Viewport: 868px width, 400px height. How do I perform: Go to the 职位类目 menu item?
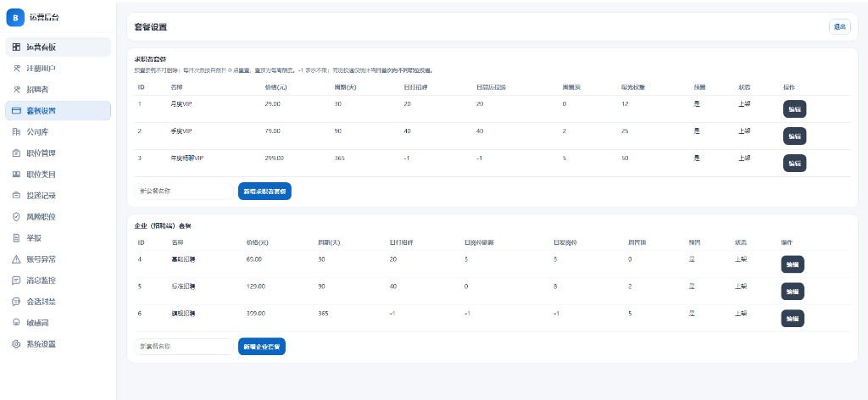point(58,175)
